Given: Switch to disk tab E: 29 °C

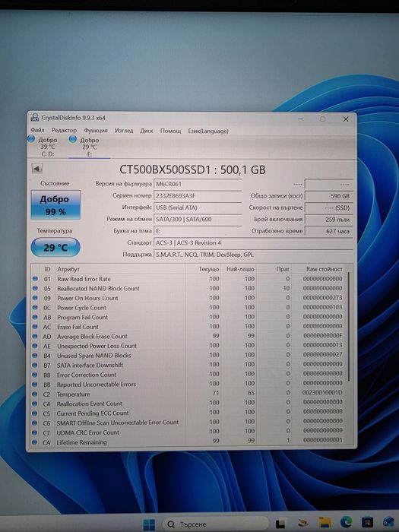Looking at the screenshot, I should point(89,147).
